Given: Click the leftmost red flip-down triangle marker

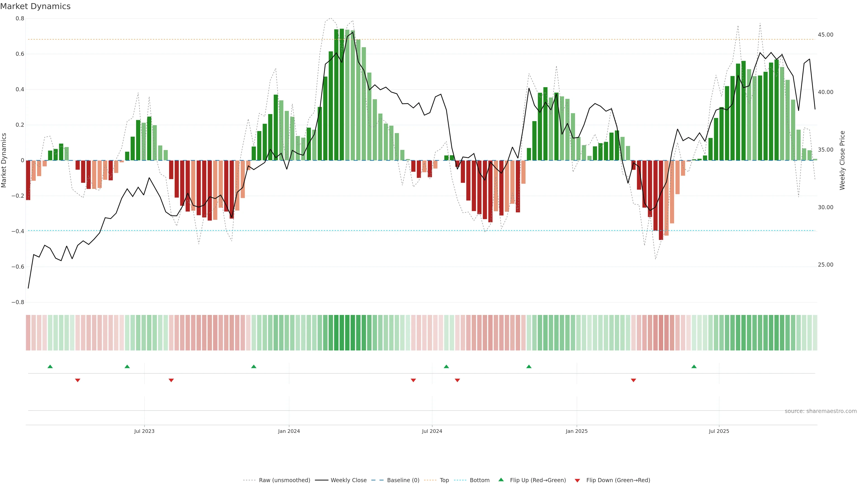Looking at the screenshot, I should 78,380.
